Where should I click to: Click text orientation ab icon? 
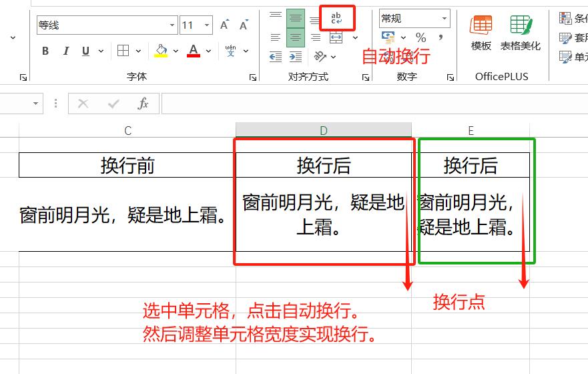tap(320, 56)
